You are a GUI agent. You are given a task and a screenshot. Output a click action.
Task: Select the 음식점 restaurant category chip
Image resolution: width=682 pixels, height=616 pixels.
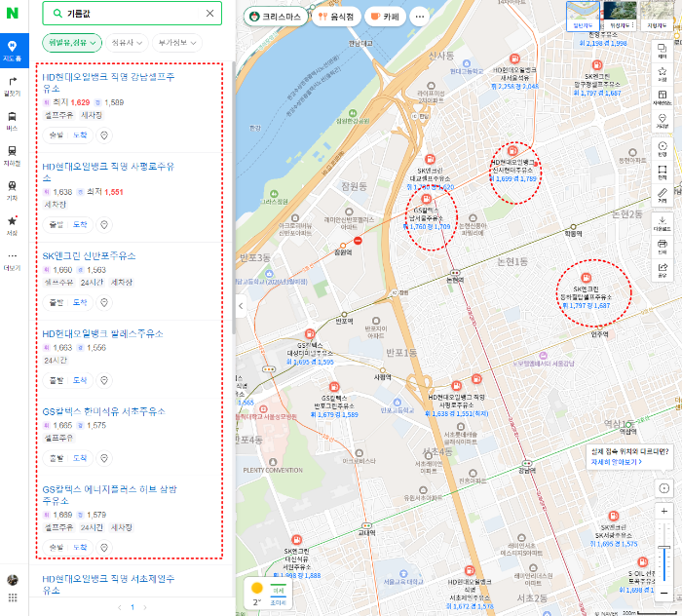[336, 17]
